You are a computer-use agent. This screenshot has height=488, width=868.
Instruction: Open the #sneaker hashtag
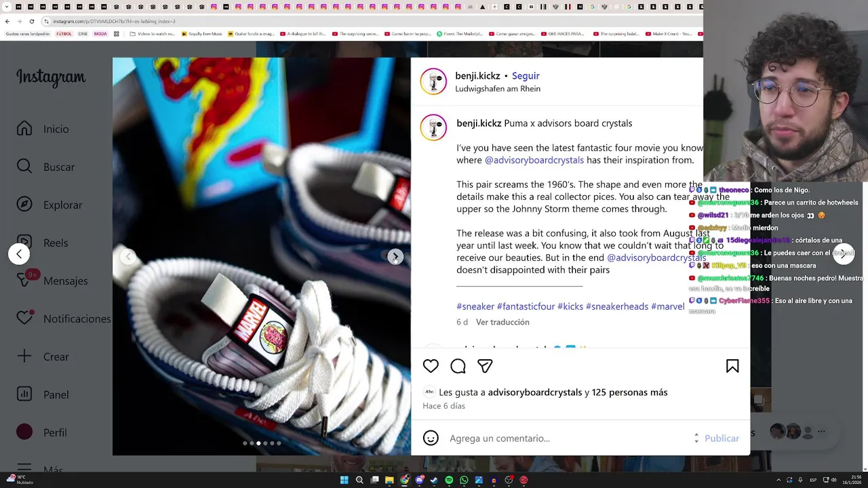(475, 306)
